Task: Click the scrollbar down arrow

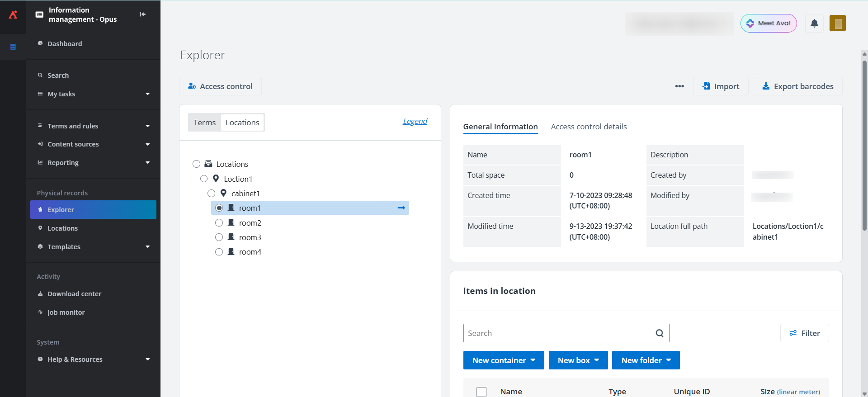Action: coord(864,393)
